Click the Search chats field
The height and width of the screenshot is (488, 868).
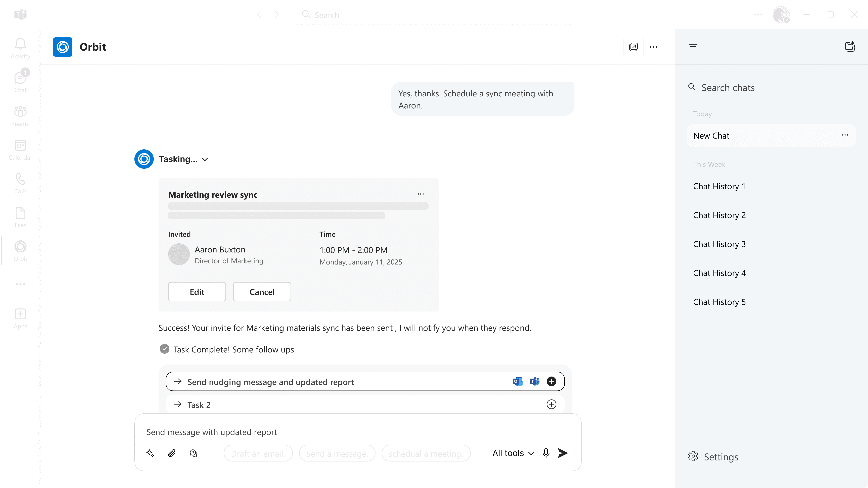pos(728,88)
